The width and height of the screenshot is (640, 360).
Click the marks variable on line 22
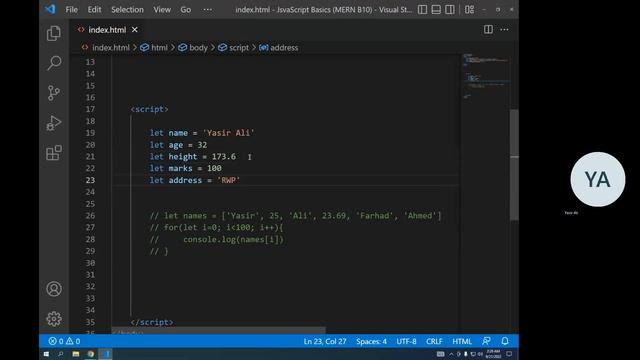point(180,168)
